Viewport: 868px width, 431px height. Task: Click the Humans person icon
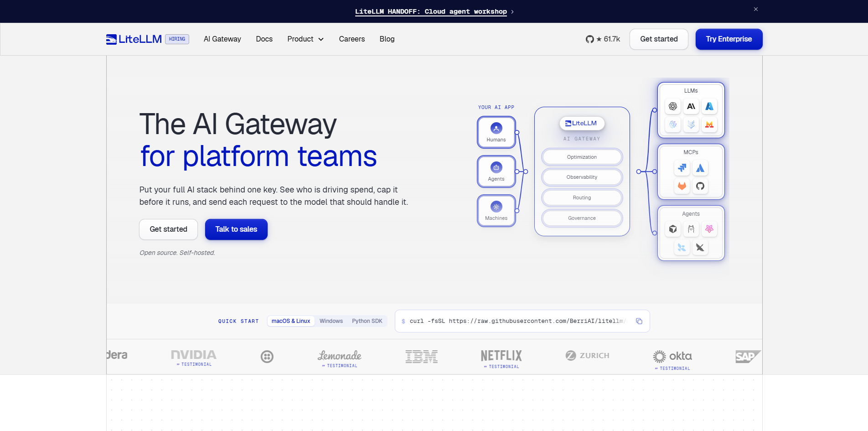pos(496,128)
